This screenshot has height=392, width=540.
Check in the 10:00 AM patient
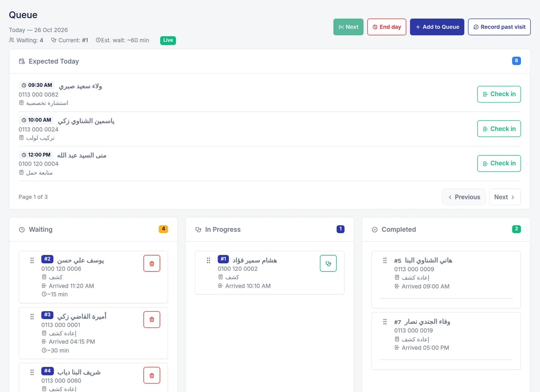(499, 129)
